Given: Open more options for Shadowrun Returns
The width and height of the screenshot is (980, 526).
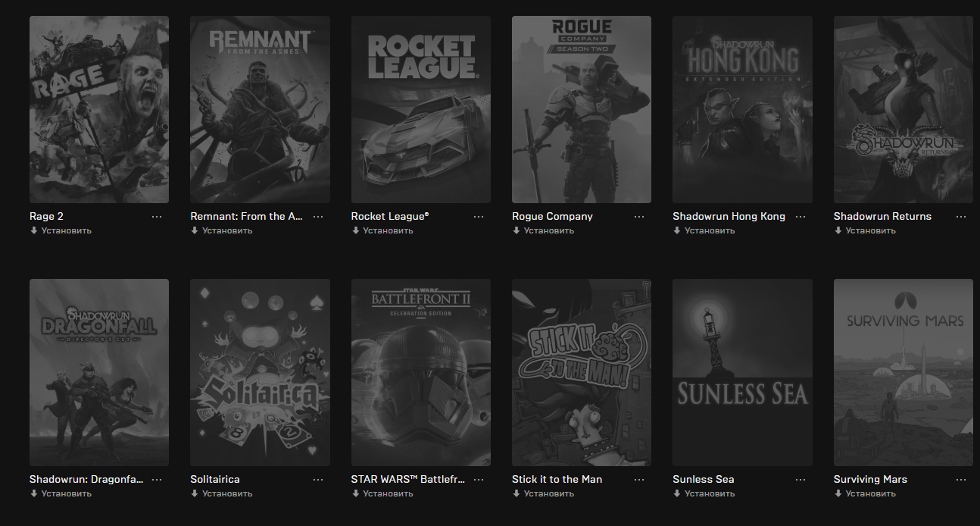Looking at the screenshot, I should tap(961, 216).
